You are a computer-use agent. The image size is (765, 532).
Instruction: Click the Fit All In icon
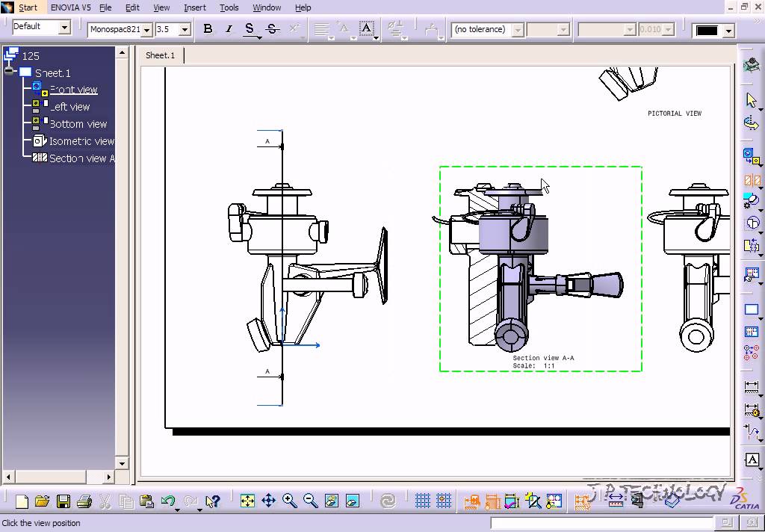click(247, 501)
